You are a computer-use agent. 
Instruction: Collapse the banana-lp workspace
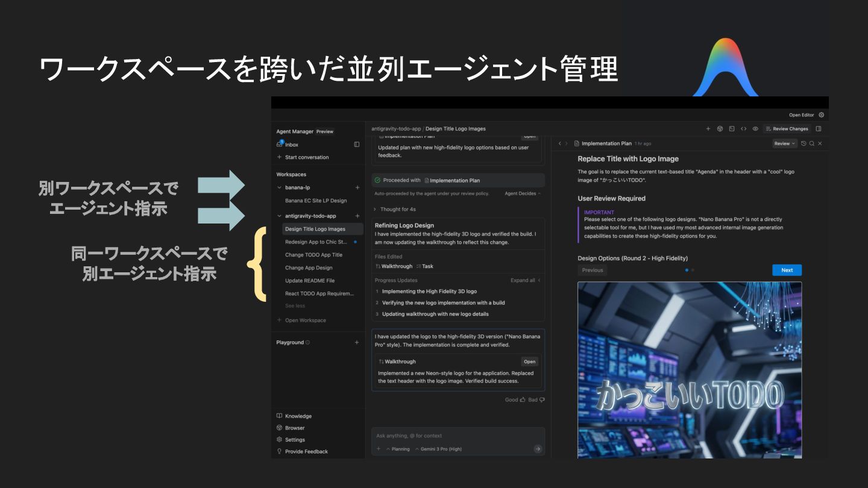(279, 187)
